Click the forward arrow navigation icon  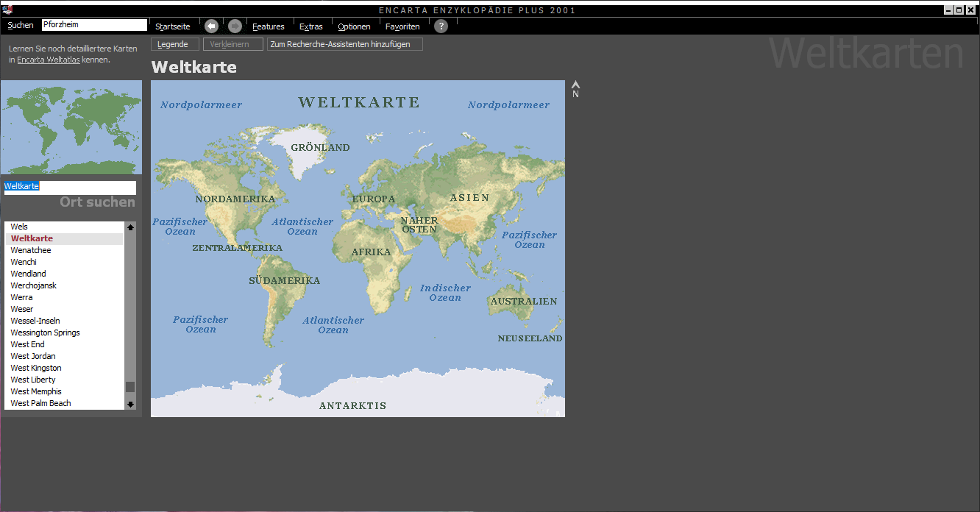235,26
